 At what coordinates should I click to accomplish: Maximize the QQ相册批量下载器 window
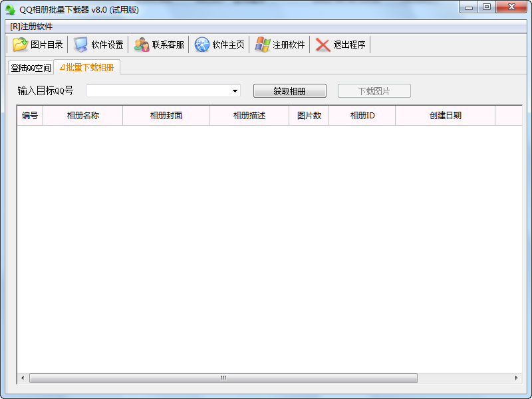coord(487,7)
